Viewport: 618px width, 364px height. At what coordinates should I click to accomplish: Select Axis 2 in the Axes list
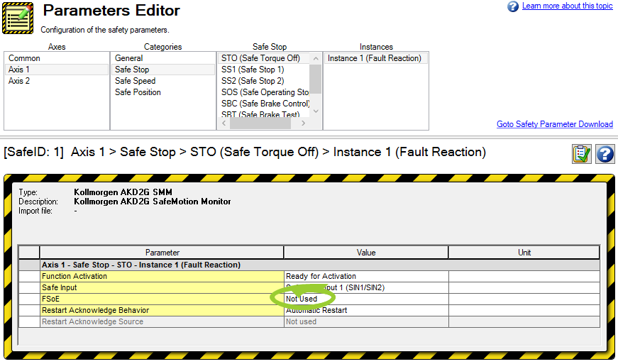tap(56, 81)
